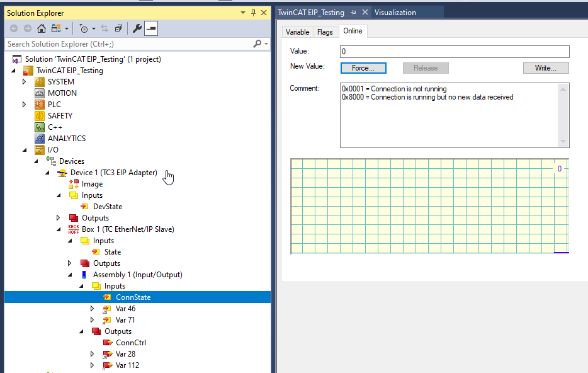The image size is (588, 373).
Task: Open search options dropdown next to magnifier
Action: click(x=266, y=44)
